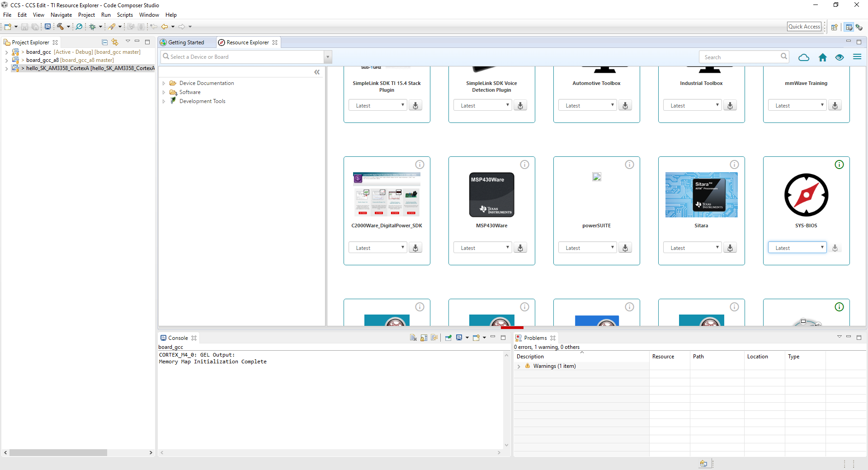
Task: Download the mmWave Training package
Action: pyautogui.click(x=835, y=105)
